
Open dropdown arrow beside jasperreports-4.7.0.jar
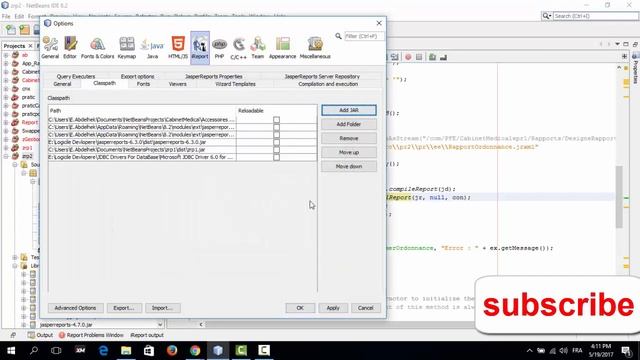pos(160,324)
